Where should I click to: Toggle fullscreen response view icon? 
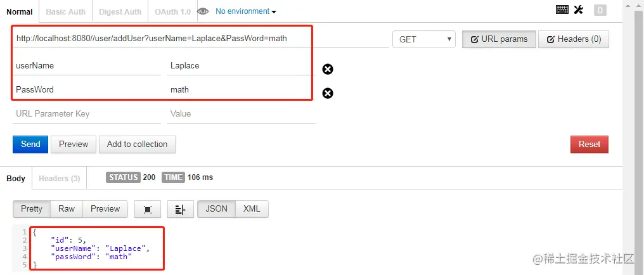pyautogui.click(x=148, y=209)
